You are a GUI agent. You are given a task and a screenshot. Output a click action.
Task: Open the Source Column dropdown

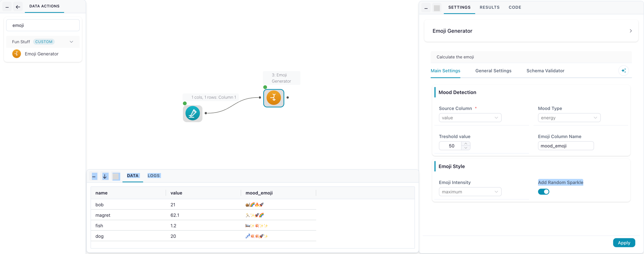click(x=470, y=118)
